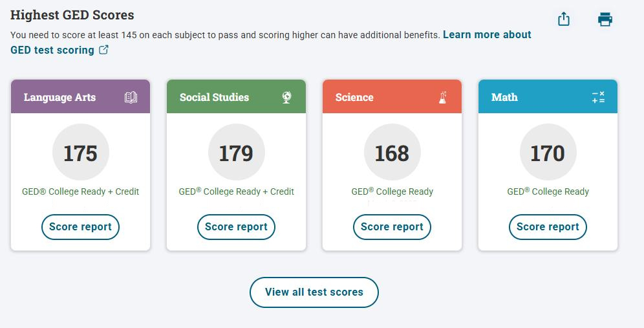
Task: Open the Social Studies score report
Action: [236, 227]
